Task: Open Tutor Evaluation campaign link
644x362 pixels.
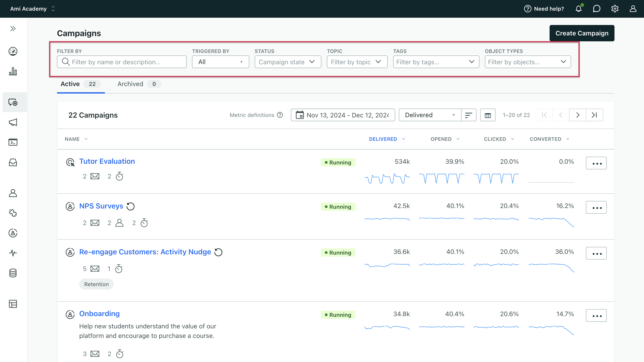Action: coord(107,161)
